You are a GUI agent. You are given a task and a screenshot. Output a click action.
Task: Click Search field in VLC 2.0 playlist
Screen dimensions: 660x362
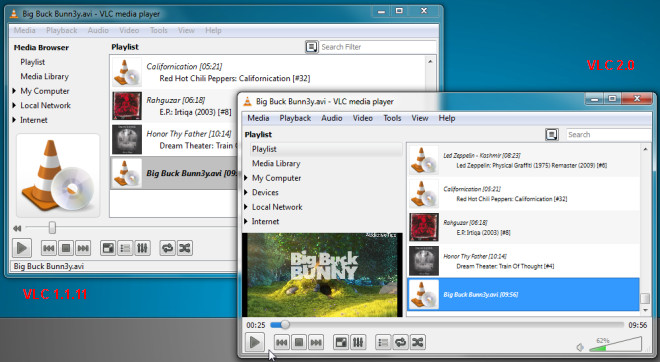(609, 135)
